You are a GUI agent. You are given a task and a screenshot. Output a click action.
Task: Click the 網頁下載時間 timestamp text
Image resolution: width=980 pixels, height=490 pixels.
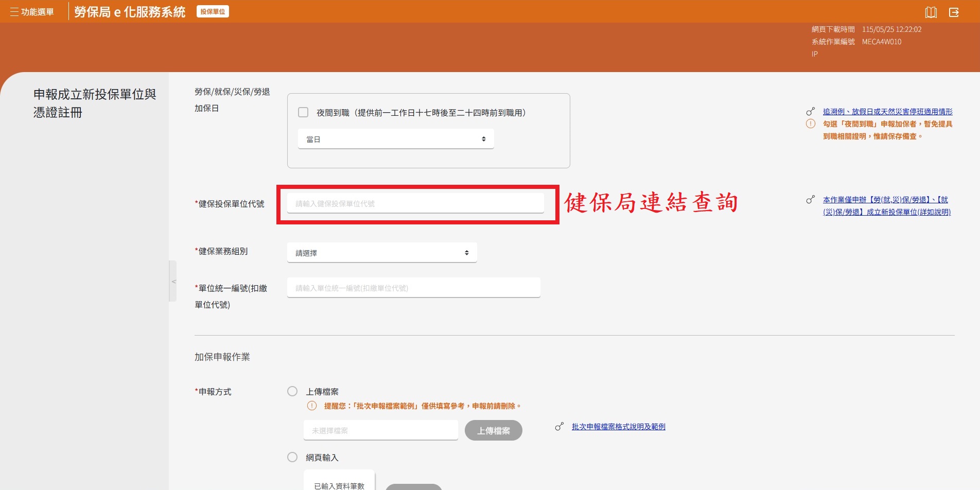pos(867,29)
